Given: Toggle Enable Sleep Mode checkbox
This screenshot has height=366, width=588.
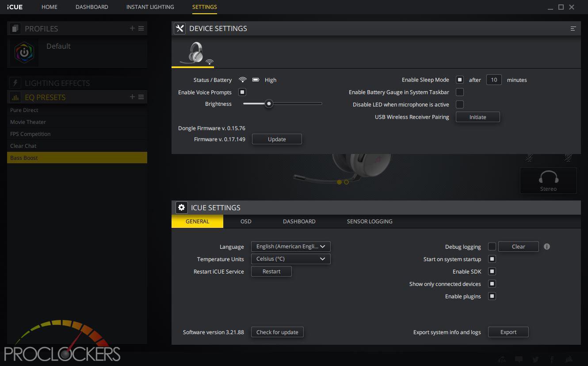Looking at the screenshot, I should 460,80.
